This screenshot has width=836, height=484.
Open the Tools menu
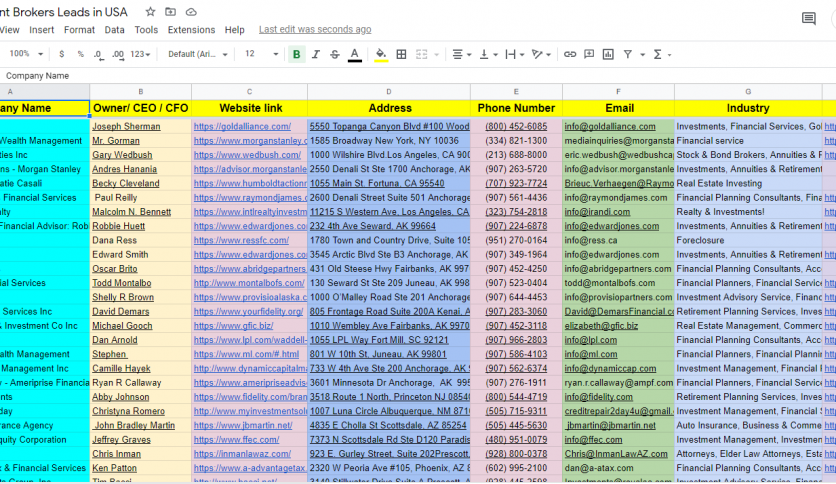146,30
